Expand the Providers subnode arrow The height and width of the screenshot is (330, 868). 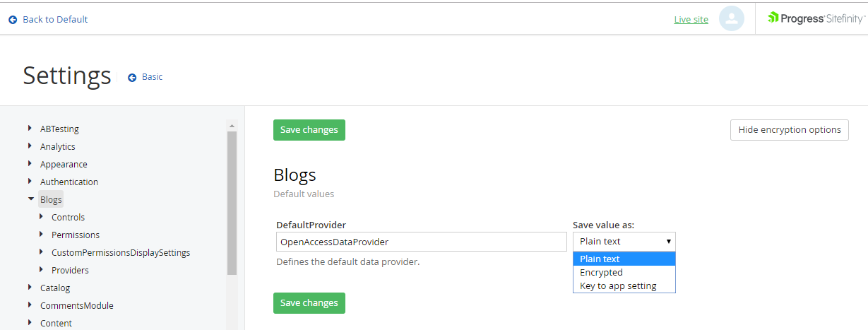[x=41, y=269]
